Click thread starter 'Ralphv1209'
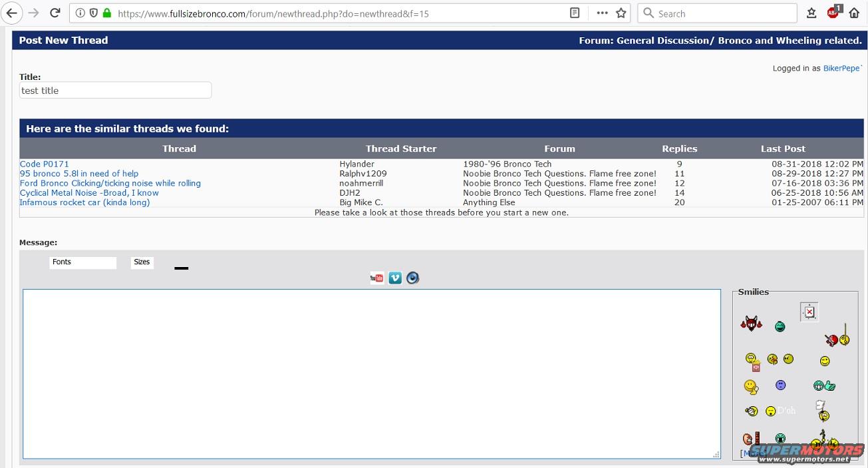868x468 pixels. point(363,174)
